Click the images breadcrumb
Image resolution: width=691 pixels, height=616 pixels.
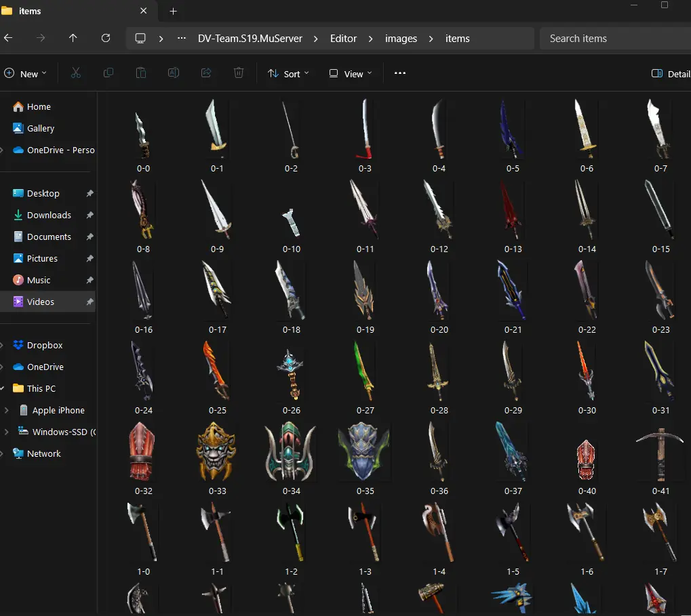(x=401, y=39)
